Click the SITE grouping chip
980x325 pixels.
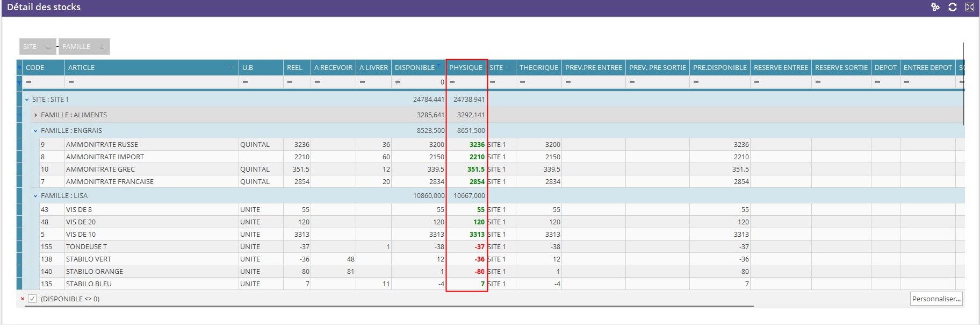tap(37, 47)
